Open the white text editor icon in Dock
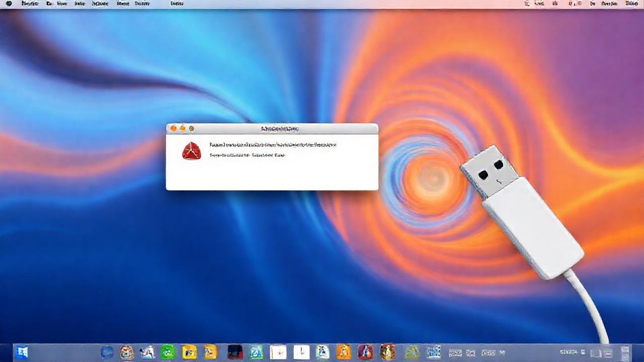The width and height of the screenshot is (644, 362). pos(278,352)
